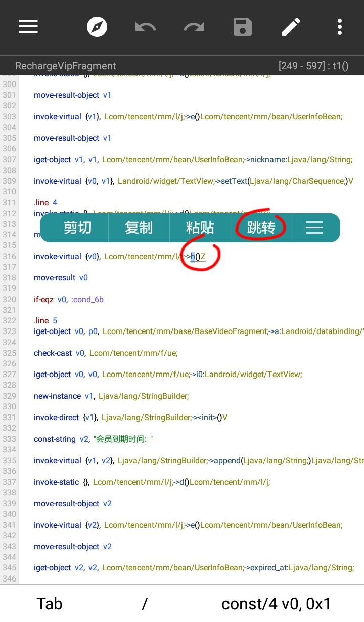Tap 粘贴 (paste) in popup

200,228
